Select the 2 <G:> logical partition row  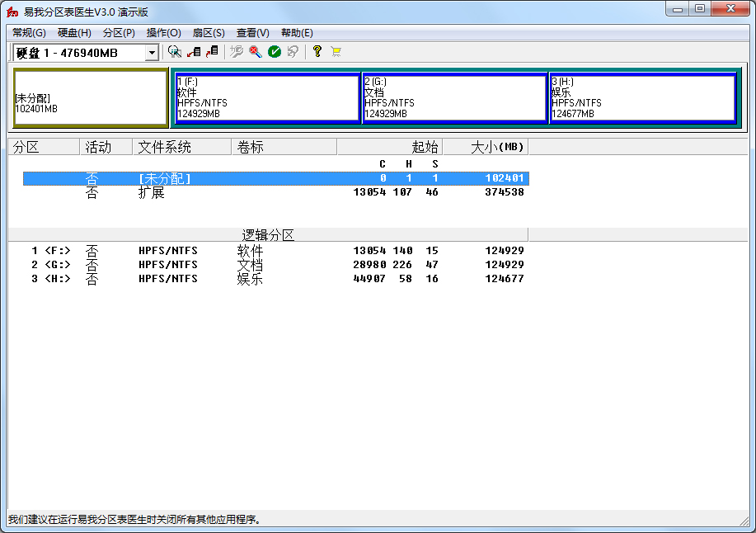click(x=276, y=265)
